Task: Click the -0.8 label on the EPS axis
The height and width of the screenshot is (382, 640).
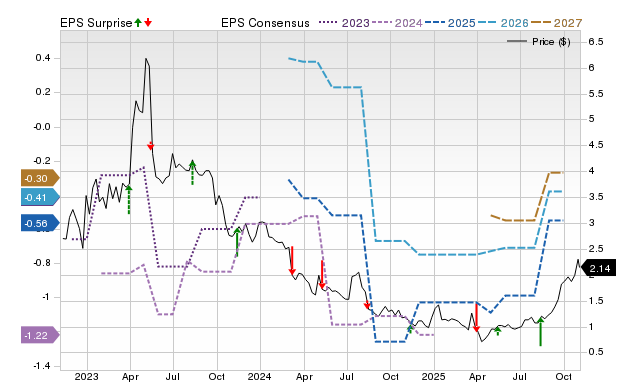Action: [42, 263]
